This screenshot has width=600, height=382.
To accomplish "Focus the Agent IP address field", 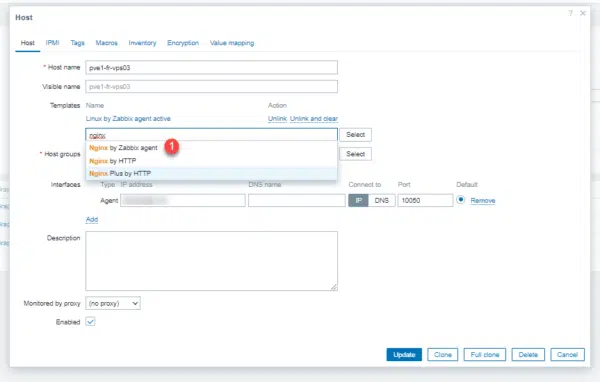I will (x=183, y=200).
